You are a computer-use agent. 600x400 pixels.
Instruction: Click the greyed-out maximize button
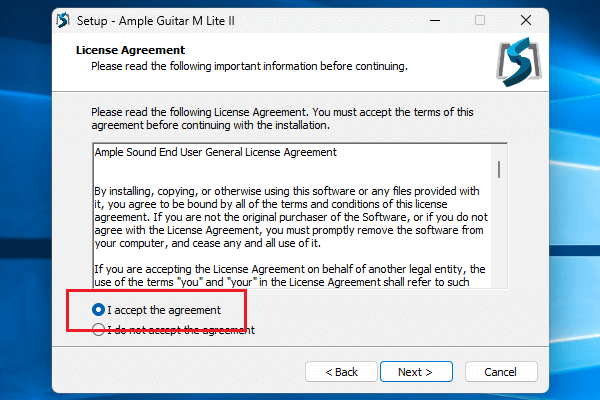click(x=480, y=20)
